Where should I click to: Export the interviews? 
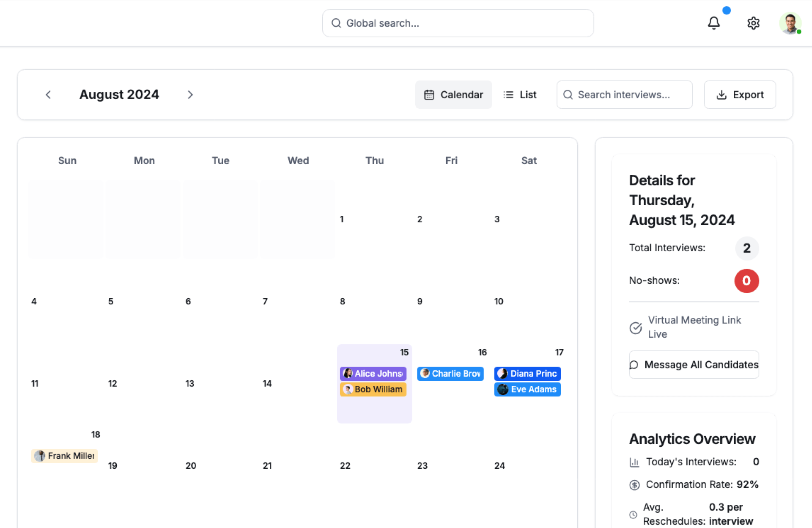click(x=739, y=95)
